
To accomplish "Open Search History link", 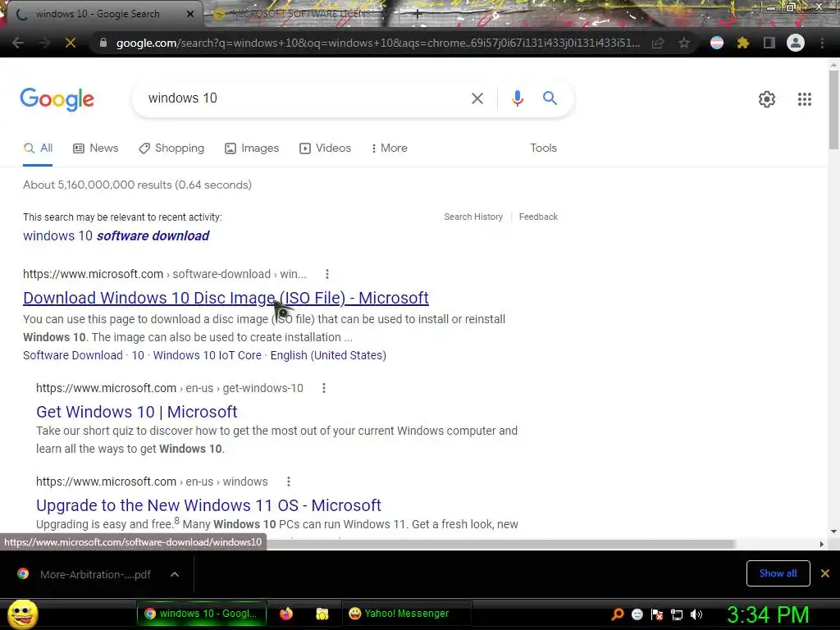I will (x=473, y=217).
